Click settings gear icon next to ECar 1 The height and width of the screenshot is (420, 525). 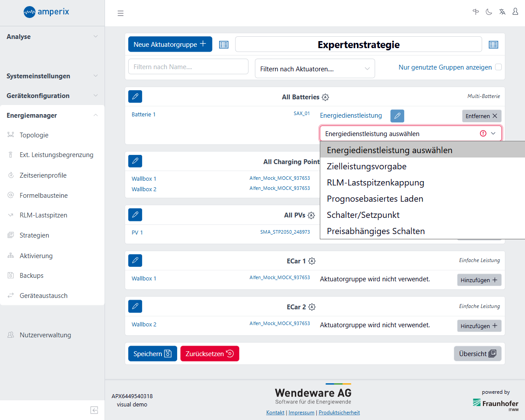[312, 261]
